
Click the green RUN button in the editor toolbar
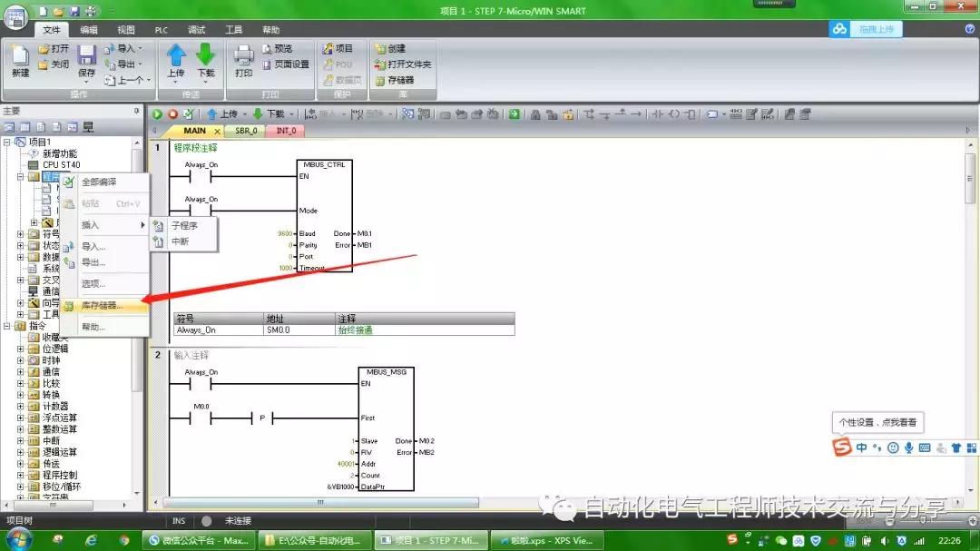click(157, 113)
